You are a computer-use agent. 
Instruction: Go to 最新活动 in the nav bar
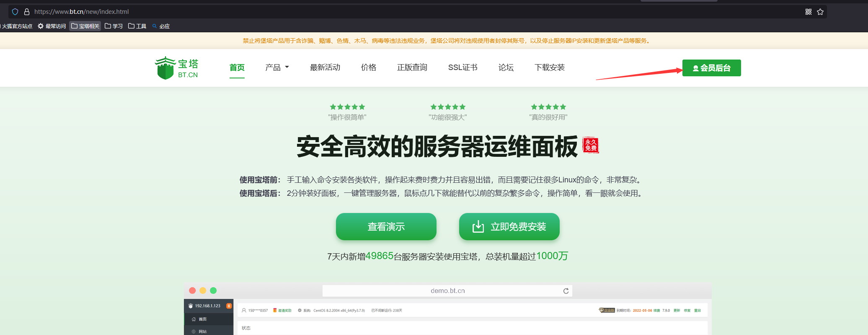325,68
